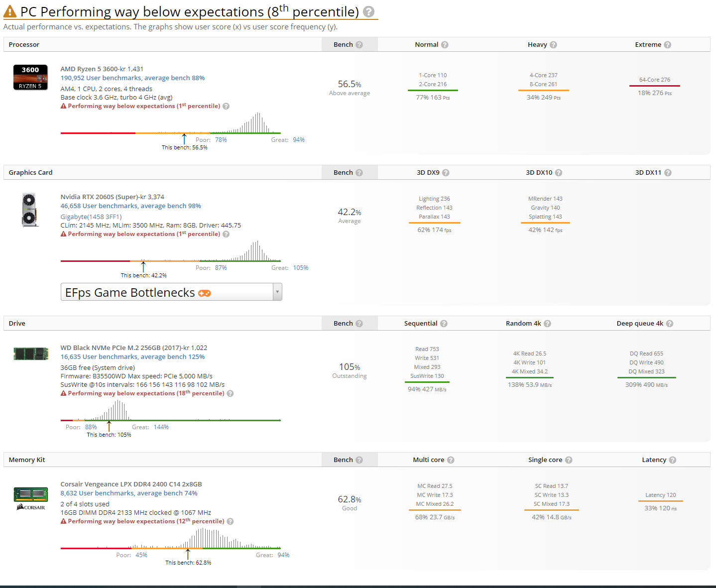Click the Corsair Vengeance LPX DDR4 2400 name
This screenshot has height=588, width=716.
point(131,484)
